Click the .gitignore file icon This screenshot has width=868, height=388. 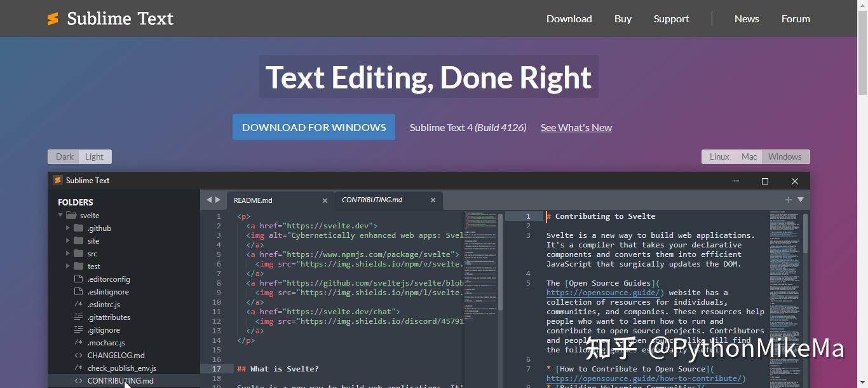tap(79, 329)
